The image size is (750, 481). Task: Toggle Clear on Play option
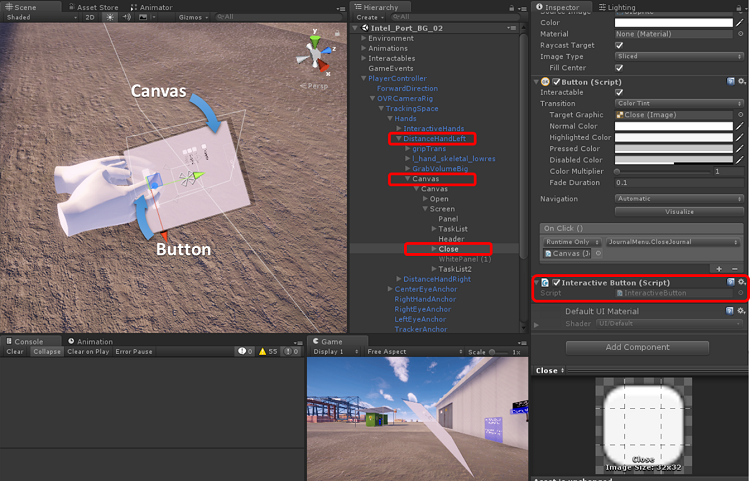(88, 351)
